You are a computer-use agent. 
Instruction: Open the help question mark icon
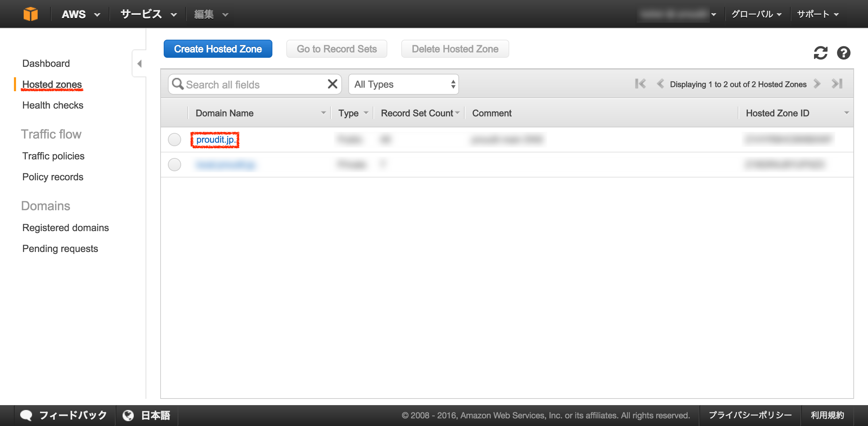pyautogui.click(x=843, y=53)
